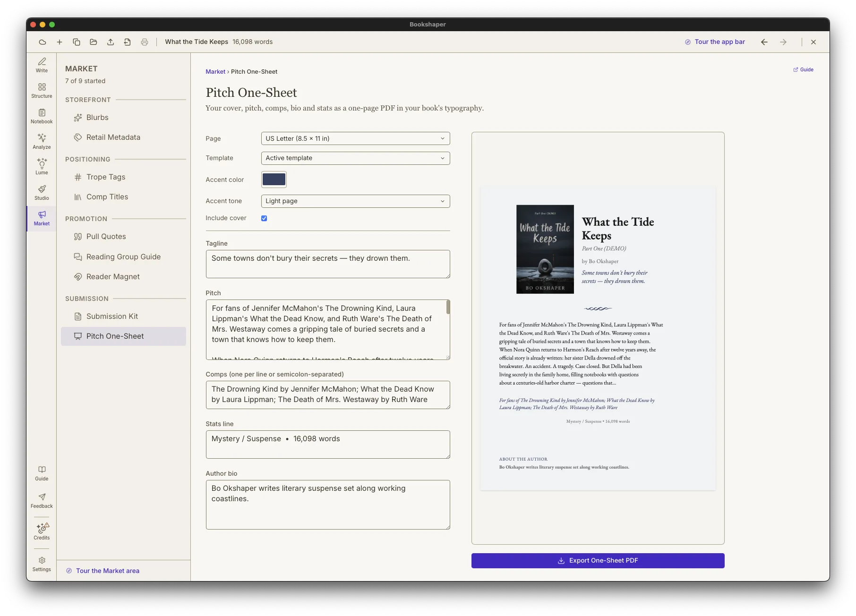Select Pull Quotes in the Market list

[123, 237]
